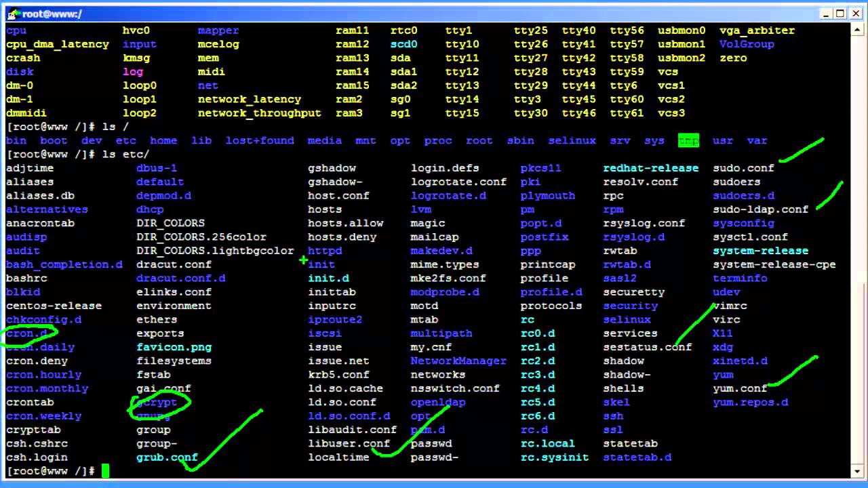Select 'sudo-ldap.conf' file name
The width and height of the screenshot is (868, 488).
[761, 209]
